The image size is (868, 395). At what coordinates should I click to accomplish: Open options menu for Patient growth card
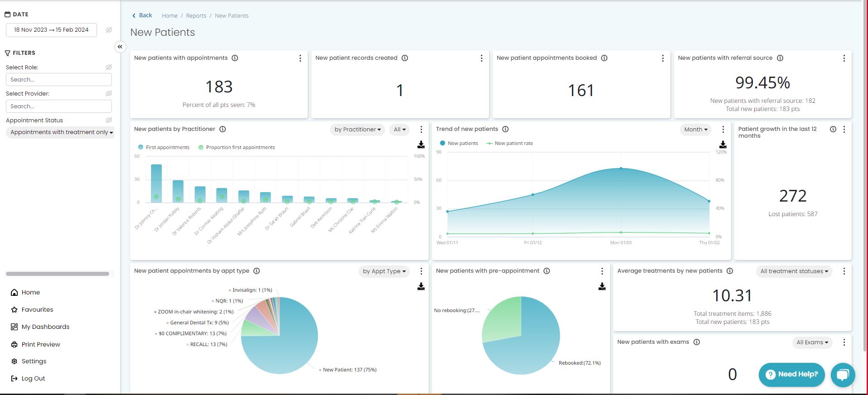pyautogui.click(x=844, y=130)
